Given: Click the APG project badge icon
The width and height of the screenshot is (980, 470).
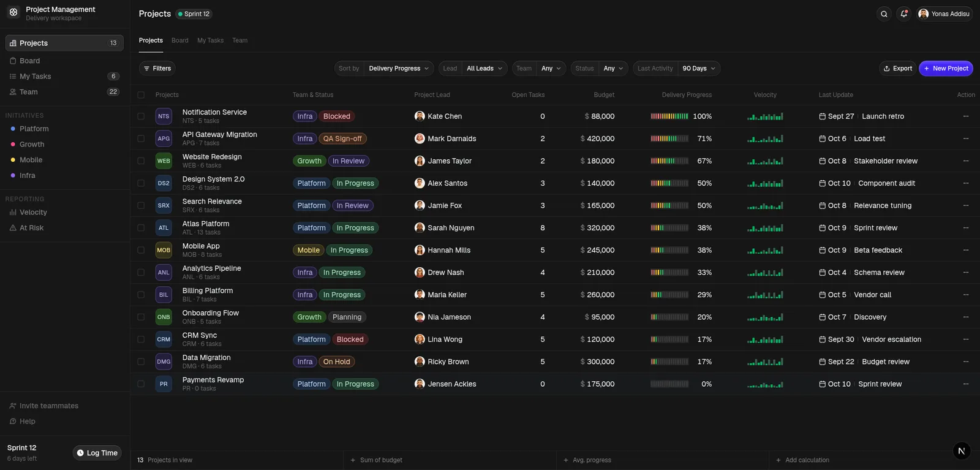Looking at the screenshot, I should tap(164, 138).
